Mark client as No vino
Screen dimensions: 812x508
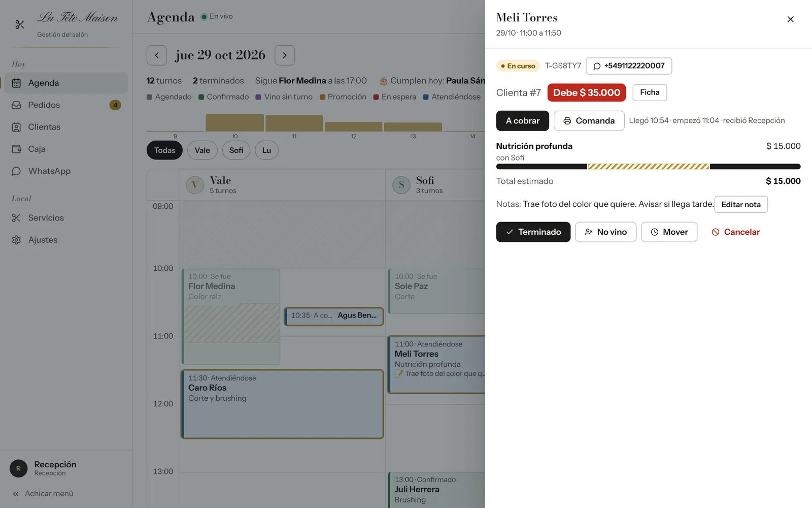tap(605, 232)
